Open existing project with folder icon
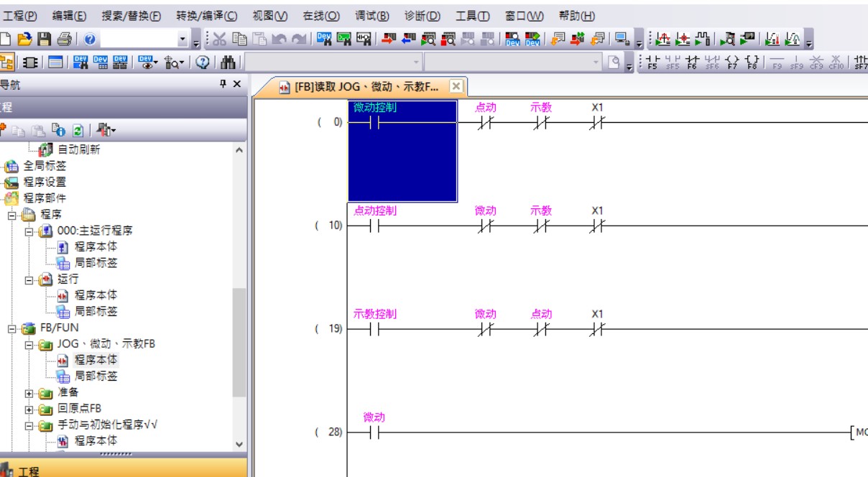The height and width of the screenshot is (477, 868). (25, 40)
